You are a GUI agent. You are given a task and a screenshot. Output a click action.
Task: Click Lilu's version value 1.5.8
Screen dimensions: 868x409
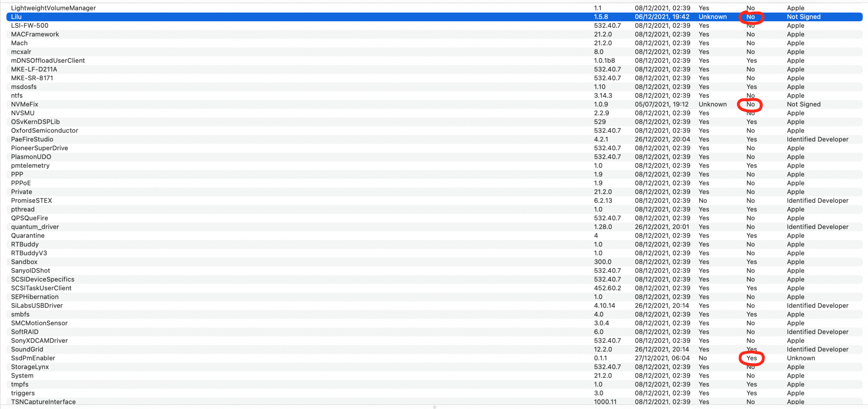pyautogui.click(x=601, y=16)
